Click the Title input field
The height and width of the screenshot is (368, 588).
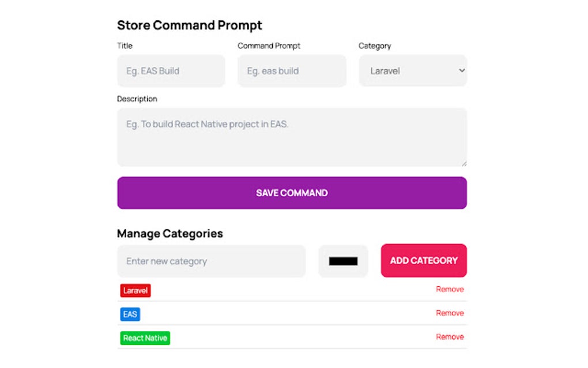point(171,71)
